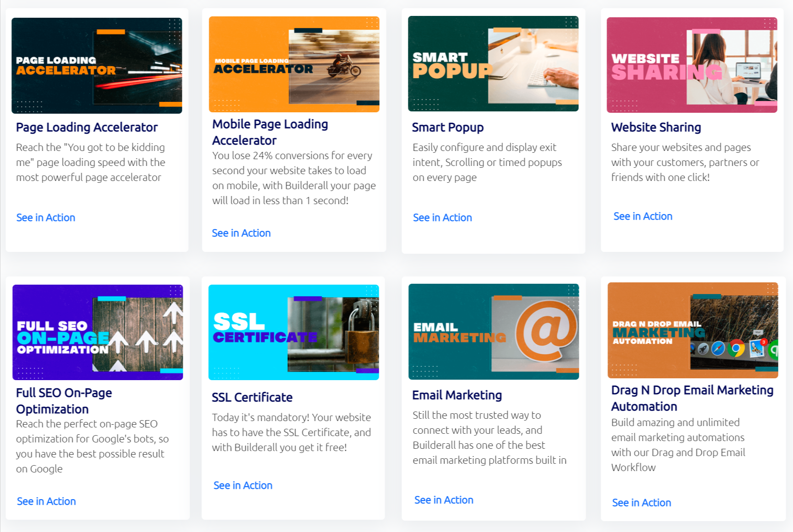This screenshot has width=793, height=532.
Task: Click the description 'Today it's mandatory! Your website'
Action: tap(291, 432)
